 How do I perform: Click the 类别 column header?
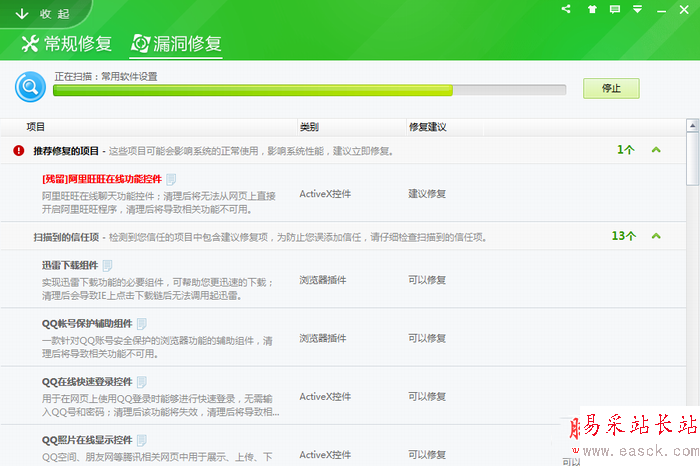coord(309,127)
